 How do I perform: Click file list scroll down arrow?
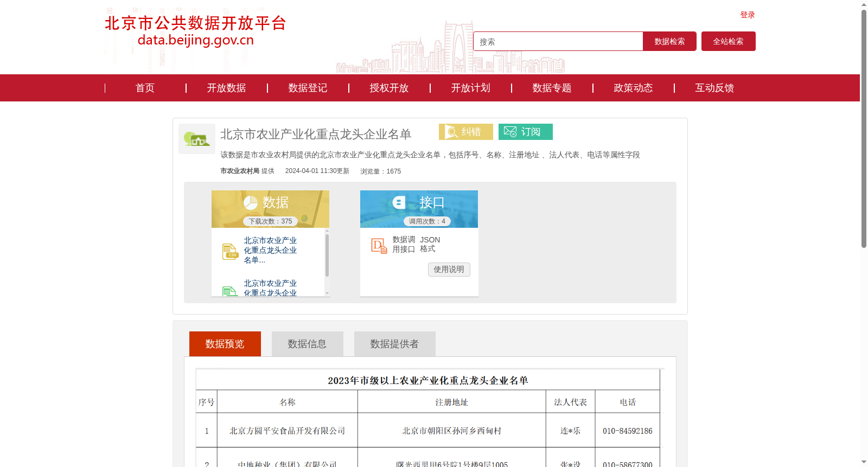click(327, 293)
